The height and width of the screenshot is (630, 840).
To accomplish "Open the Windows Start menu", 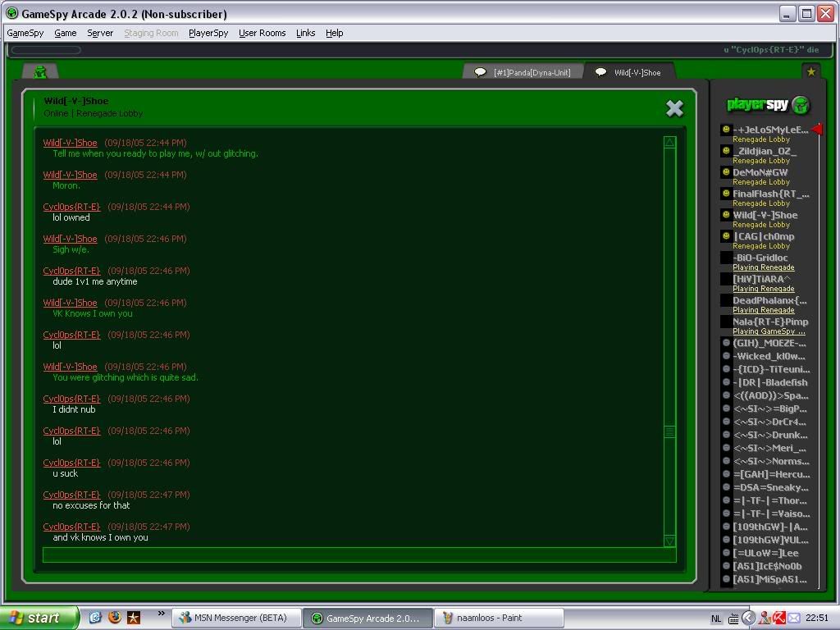I will tap(39, 618).
